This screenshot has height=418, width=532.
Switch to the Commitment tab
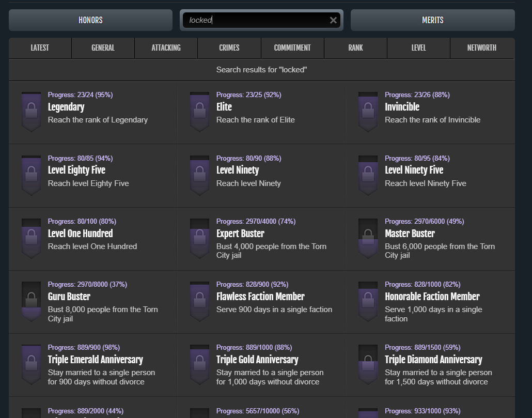click(x=292, y=48)
